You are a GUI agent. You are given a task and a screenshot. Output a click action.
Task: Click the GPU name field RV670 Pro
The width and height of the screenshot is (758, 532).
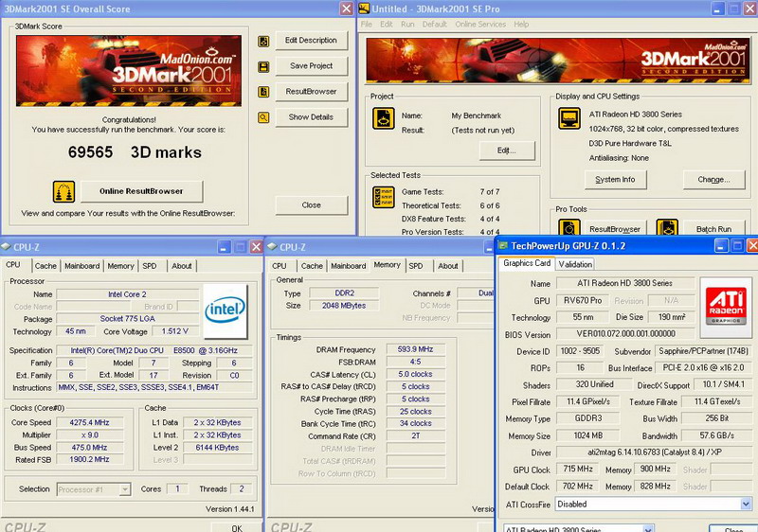click(x=583, y=300)
